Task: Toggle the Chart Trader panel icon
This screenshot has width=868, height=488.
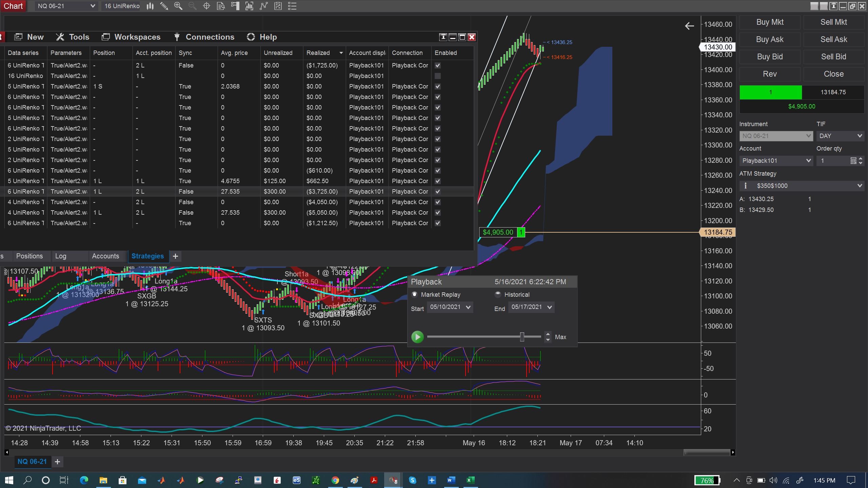Action: tap(235, 6)
